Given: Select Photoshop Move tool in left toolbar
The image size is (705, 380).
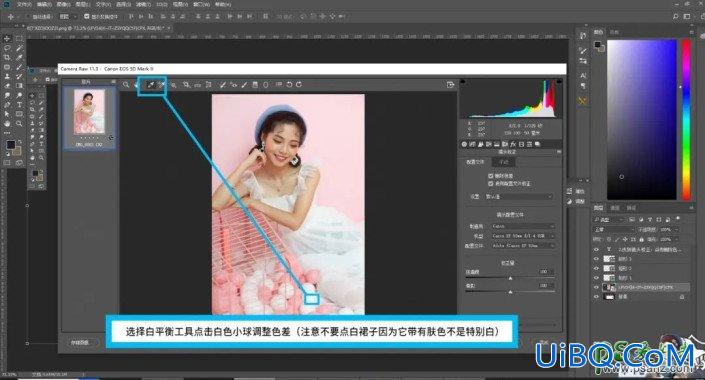Looking at the screenshot, I should pyautogui.click(x=7, y=38).
